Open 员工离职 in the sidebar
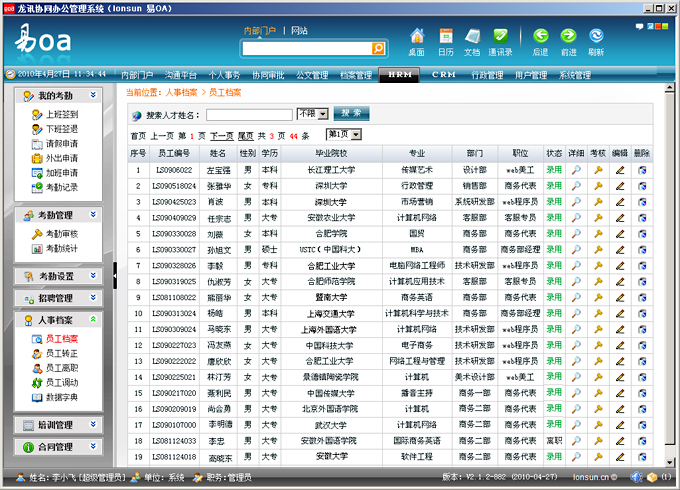The image size is (680, 490). (x=55, y=368)
